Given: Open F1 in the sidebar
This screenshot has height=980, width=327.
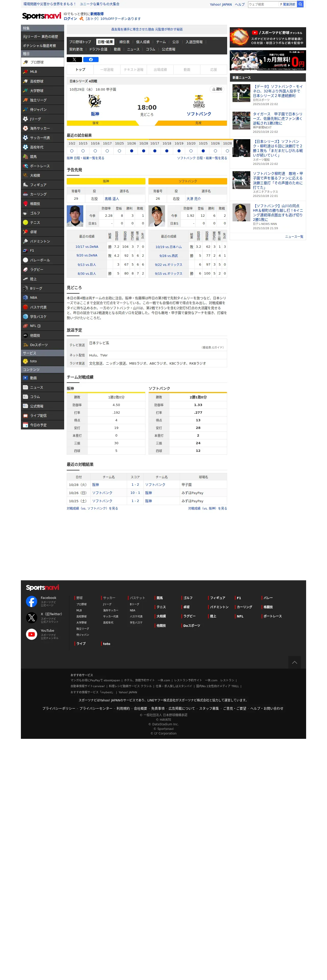Looking at the screenshot, I should 42,250.
